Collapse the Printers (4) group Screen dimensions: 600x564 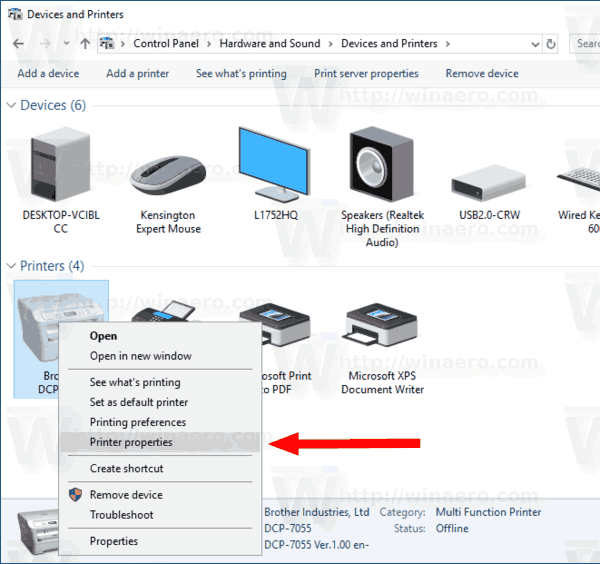[11, 266]
